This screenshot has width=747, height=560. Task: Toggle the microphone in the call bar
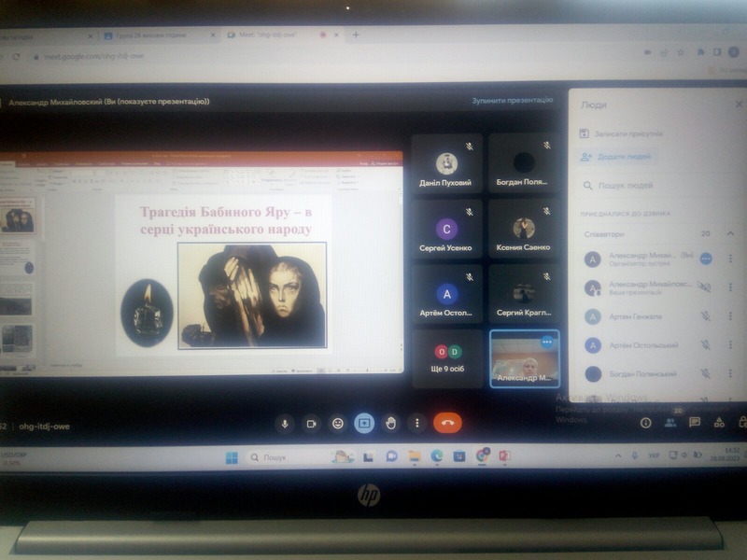pyautogui.click(x=286, y=423)
